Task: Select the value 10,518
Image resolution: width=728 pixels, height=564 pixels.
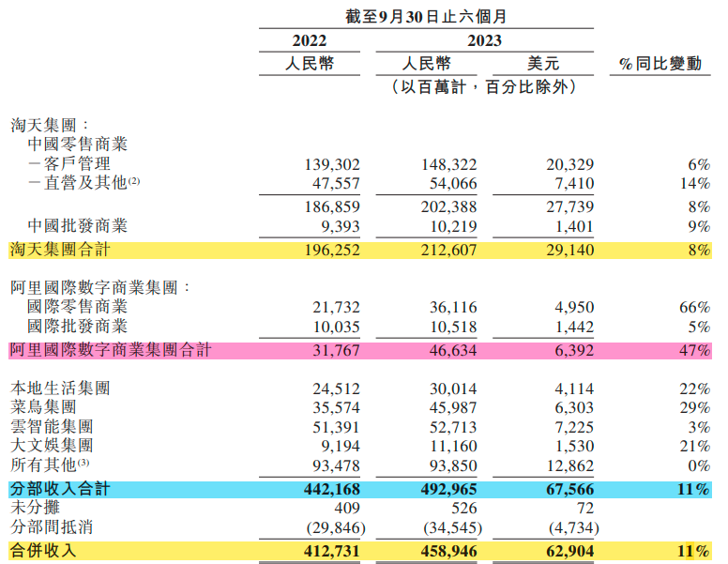Action: 453,328
